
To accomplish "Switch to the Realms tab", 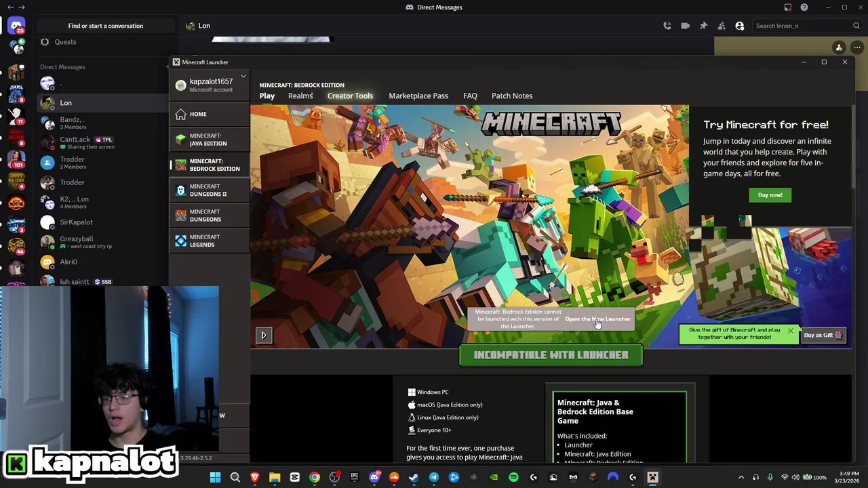I will click(x=300, y=96).
